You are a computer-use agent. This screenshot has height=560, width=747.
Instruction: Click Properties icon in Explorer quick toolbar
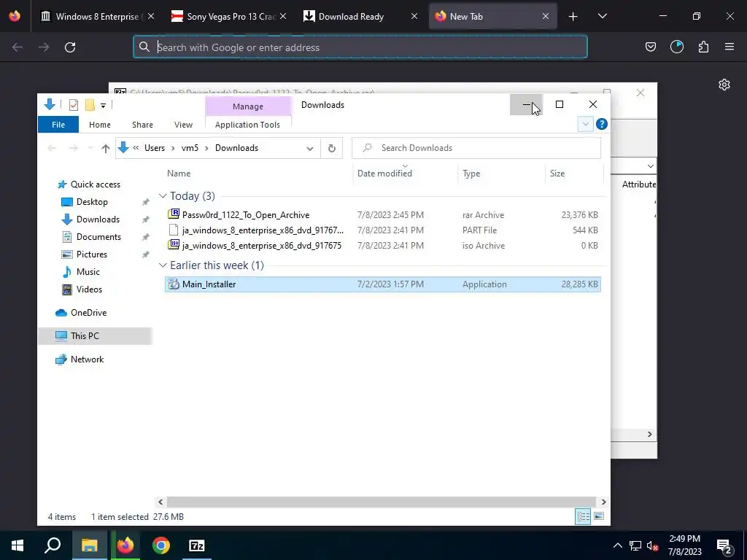(x=74, y=105)
